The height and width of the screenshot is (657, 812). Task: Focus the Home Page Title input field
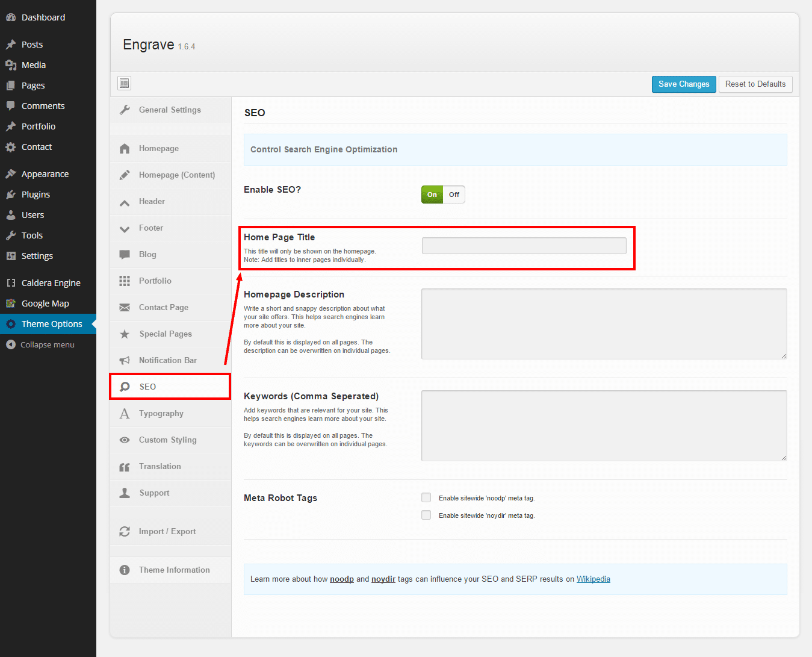(x=524, y=246)
